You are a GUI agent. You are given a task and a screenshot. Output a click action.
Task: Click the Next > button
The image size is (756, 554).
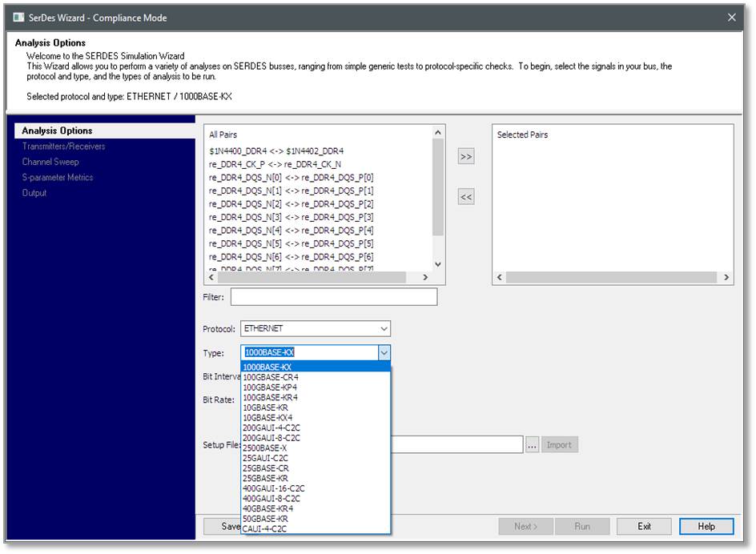(525, 527)
